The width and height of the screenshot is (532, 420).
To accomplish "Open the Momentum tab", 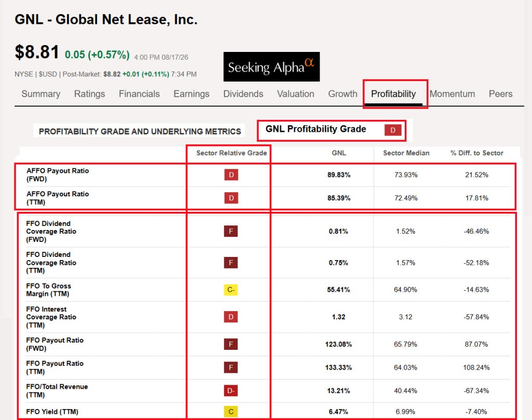I will click(453, 94).
